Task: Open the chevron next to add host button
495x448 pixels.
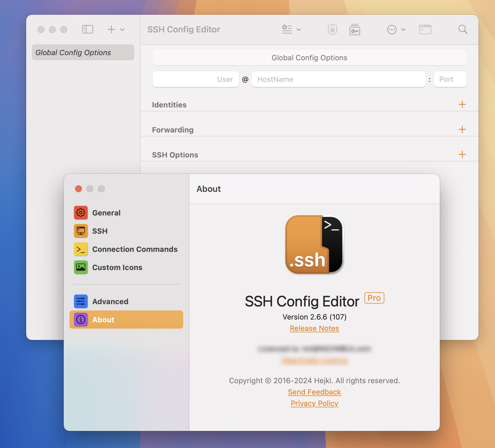Action: click(122, 30)
